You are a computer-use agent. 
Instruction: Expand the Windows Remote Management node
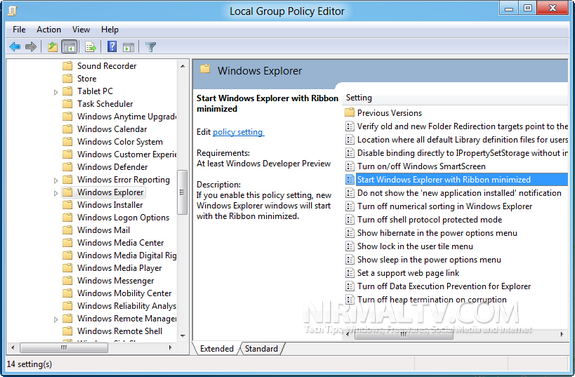click(56, 319)
